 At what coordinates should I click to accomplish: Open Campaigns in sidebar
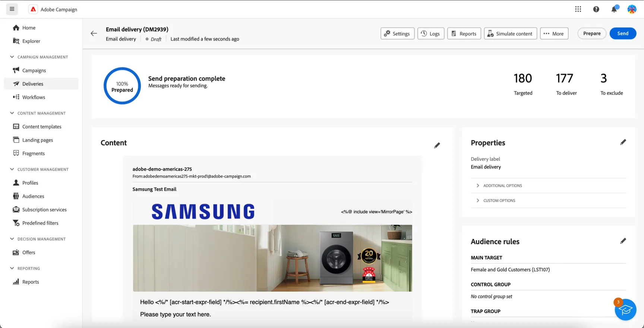41,70
